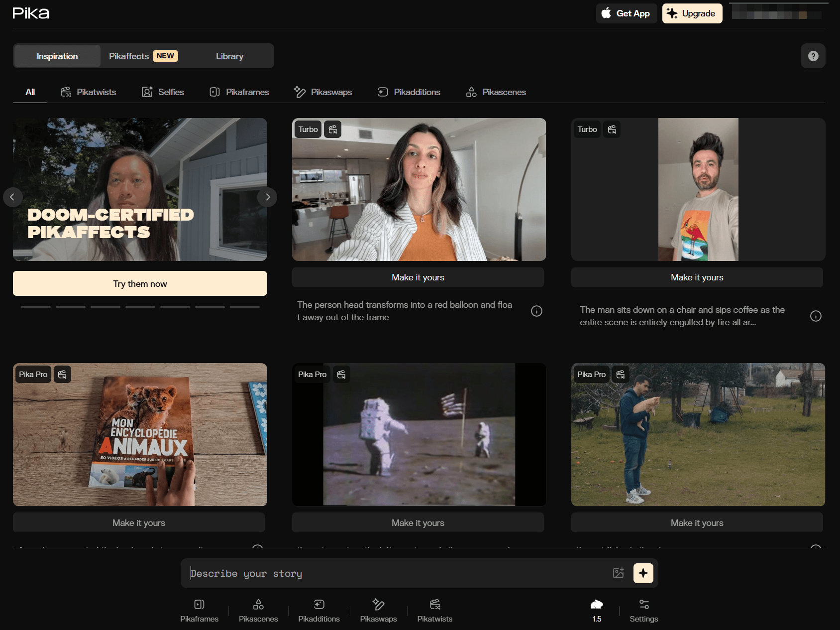Image resolution: width=840 pixels, height=630 pixels.
Task: Open the help question mark icon
Action: coord(813,56)
